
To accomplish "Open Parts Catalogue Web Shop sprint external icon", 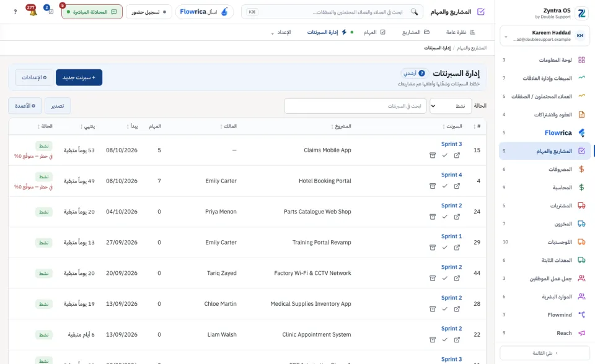I will click(457, 217).
